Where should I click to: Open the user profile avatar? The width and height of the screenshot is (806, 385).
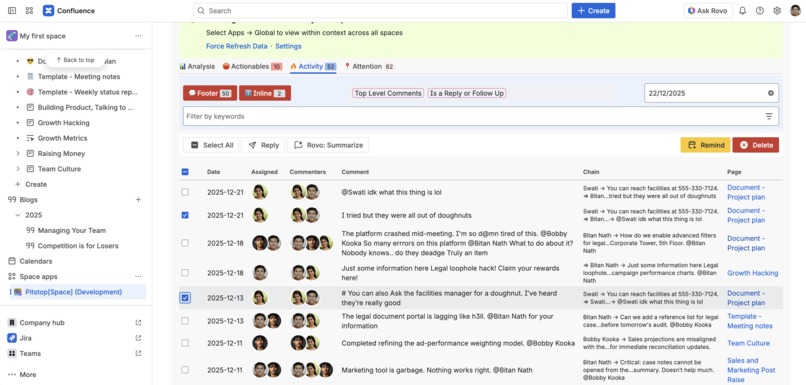click(795, 10)
